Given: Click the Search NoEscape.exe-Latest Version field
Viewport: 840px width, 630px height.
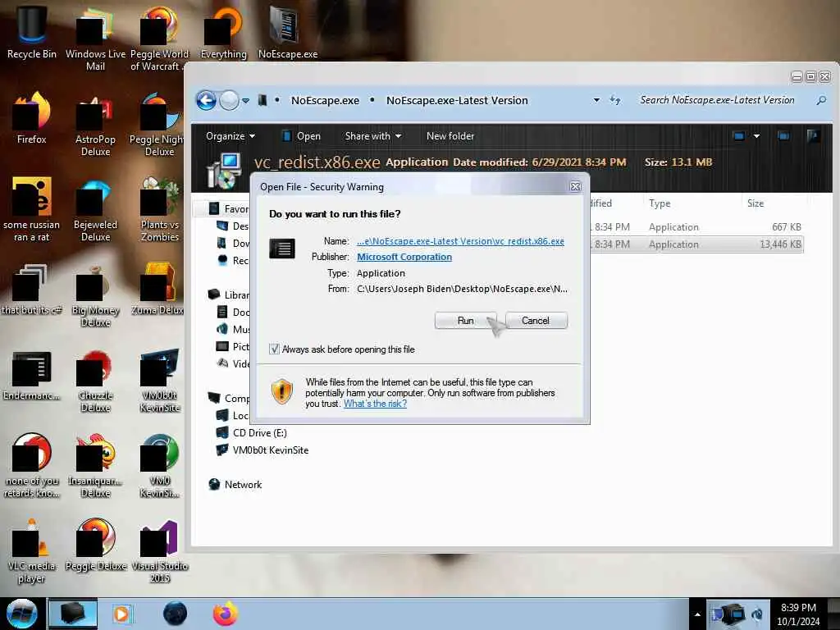Looking at the screenshot, I should (x=717, y=100).
